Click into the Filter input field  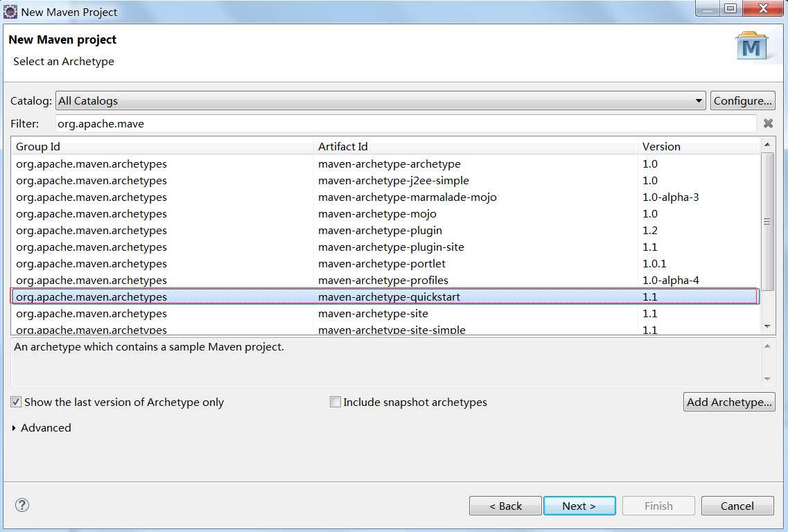pyautogui.click(x=405, y=123)
